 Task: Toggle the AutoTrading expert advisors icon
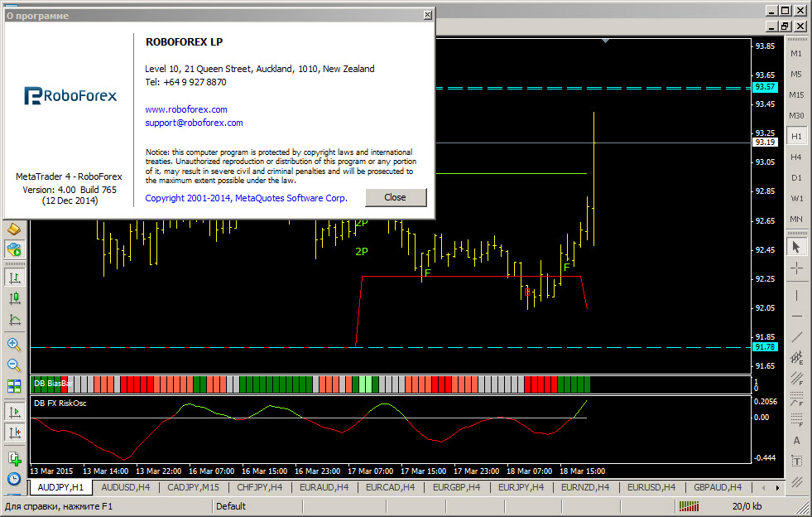tap(14, 249)
